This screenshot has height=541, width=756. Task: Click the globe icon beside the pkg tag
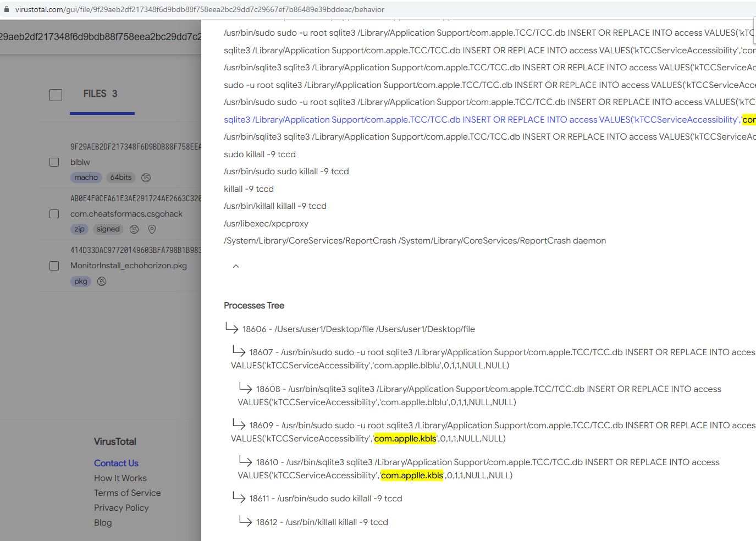[x=102, y=281]
